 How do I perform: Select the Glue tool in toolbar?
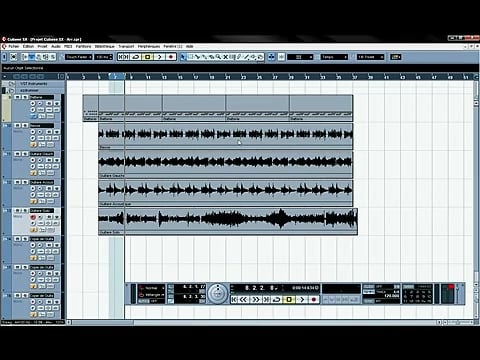204,57
